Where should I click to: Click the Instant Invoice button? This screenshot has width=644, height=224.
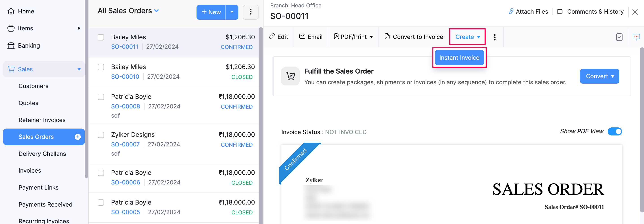(x=459, y=58)
